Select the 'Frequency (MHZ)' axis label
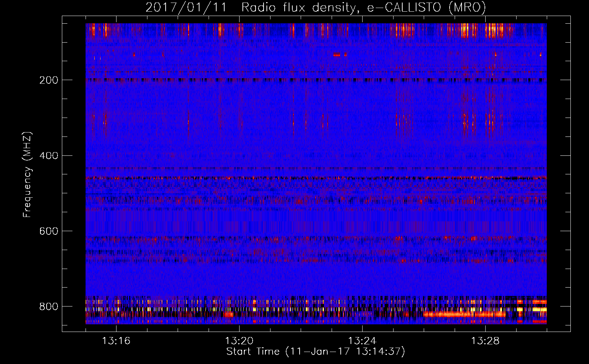589x364 pixels. (27, 174)
